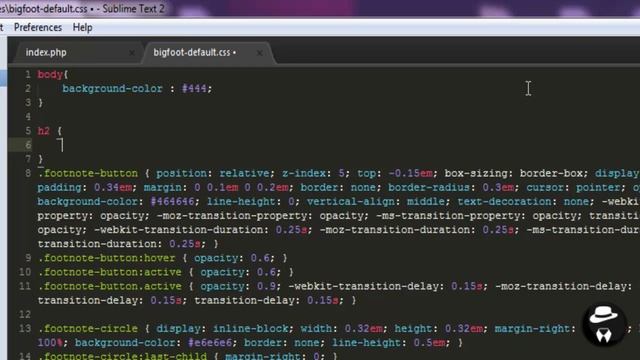Click the closing brace on line 3
Viewport: 640px width, 360px height.
(x=40, y=103)
